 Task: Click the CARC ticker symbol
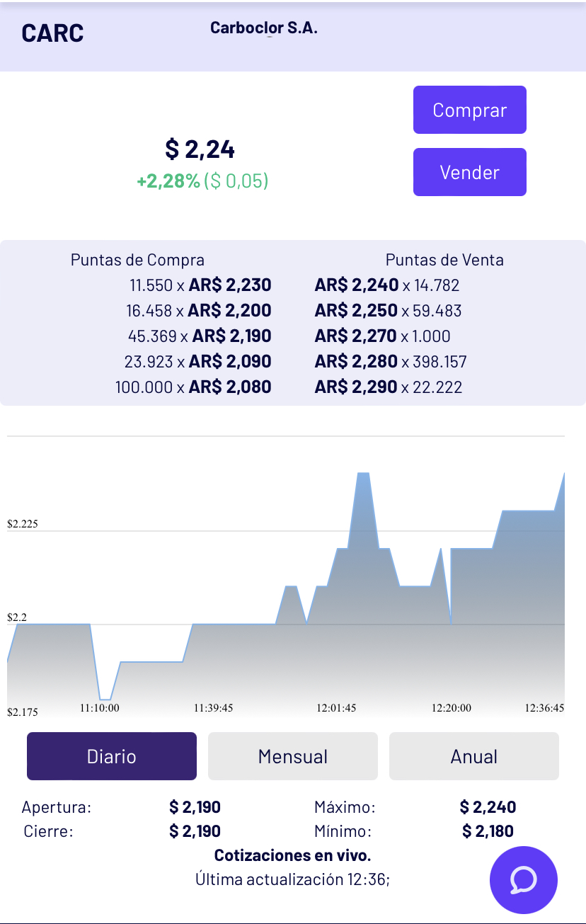[x=52, y=33]
